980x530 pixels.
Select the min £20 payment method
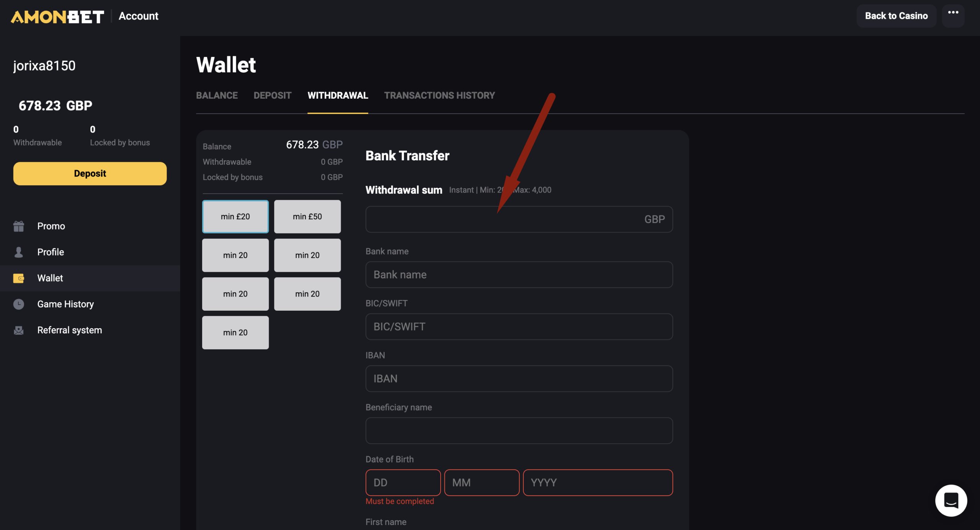235,217
